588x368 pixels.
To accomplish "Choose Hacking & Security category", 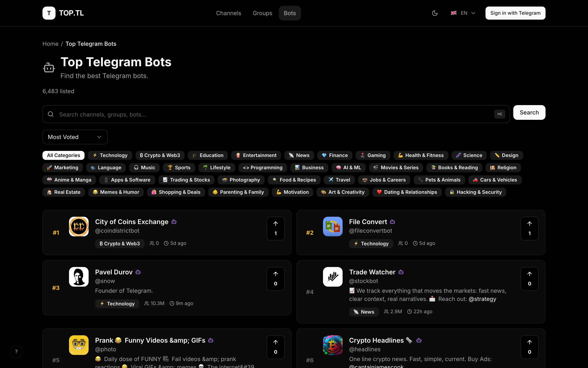I will [x=476, y=192].
